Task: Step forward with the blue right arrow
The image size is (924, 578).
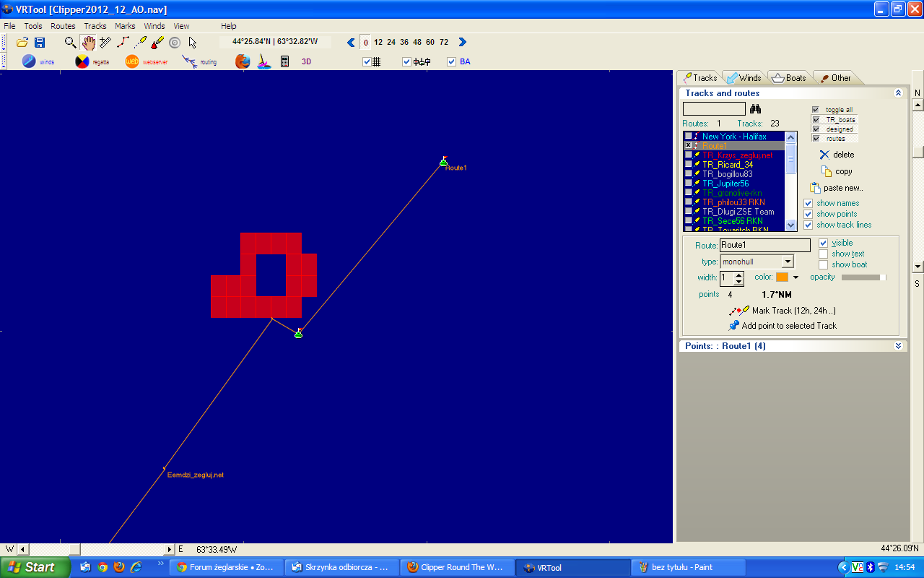Action: pyautogui.click(x=463, y=42)
